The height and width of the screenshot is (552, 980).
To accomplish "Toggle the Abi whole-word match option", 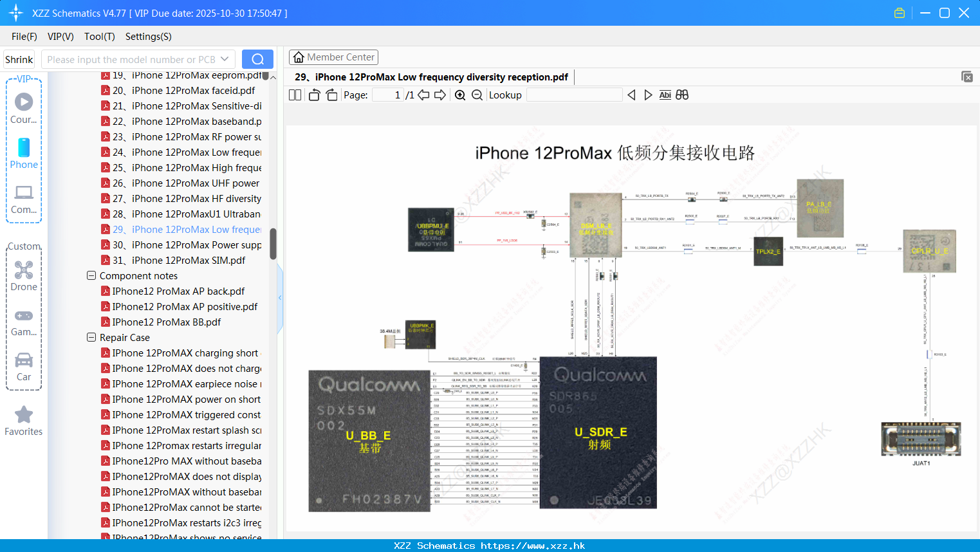I will click(665, 95).
